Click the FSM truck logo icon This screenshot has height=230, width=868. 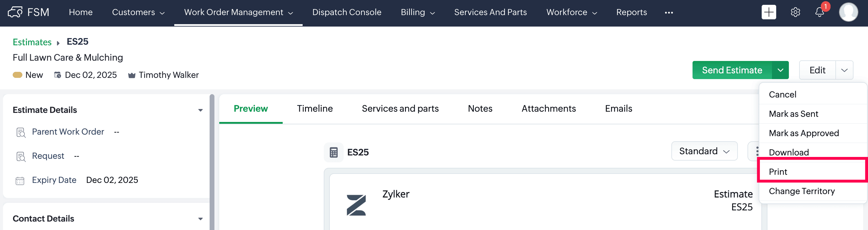click(15, 12)
